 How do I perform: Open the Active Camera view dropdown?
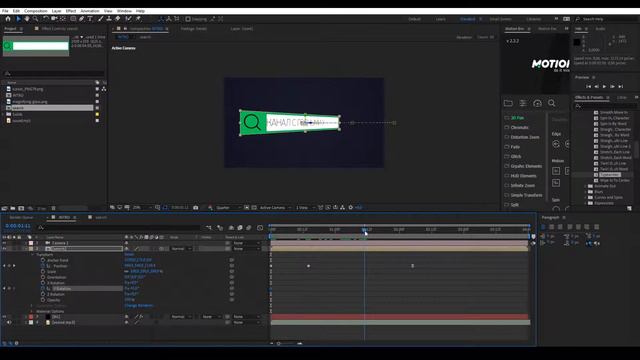pyautogui.click(x=275, y=208)
